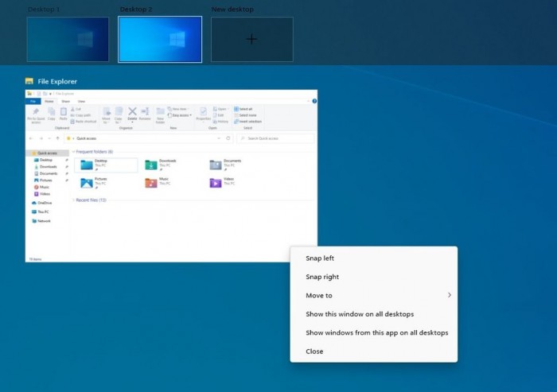Screen dimensions: 557x392
Task: Select the Music folder icon in Frequent folders
Action: click(151, 183)
